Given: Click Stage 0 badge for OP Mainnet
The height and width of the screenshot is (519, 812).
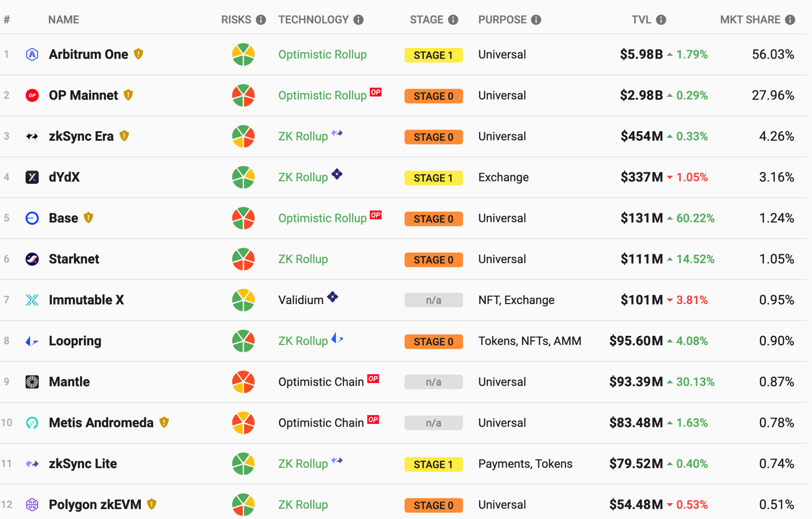Looking at the screenshot, I should [x=433, y=96].
